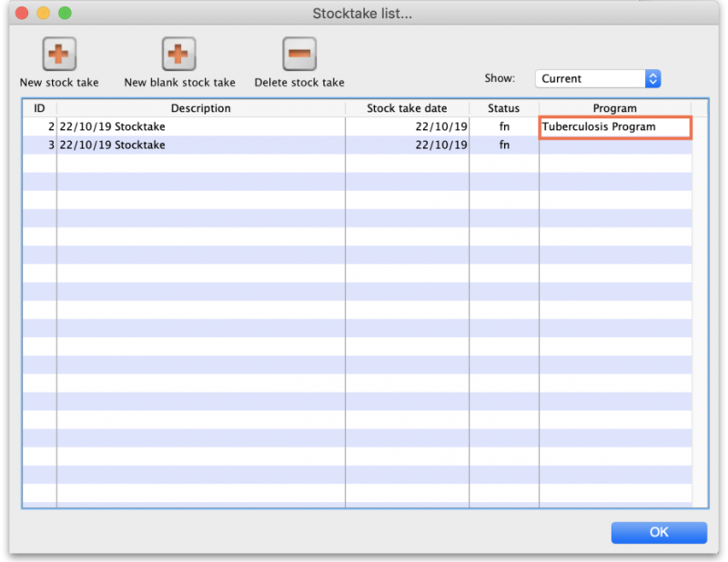Click the red plus icon above New stock take
Viewport: 728px width, 562px height.
tap(58, 55)
